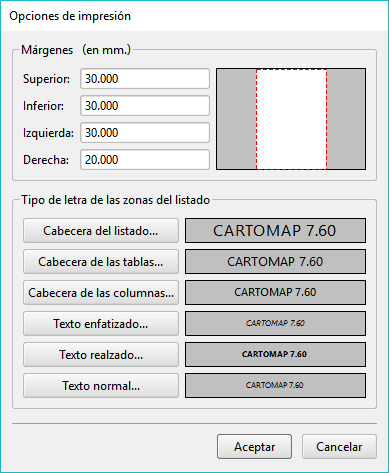Open Cabecera de las tablas font settings
This screenshot has height=473, width=389.
(x=101, y=262)
